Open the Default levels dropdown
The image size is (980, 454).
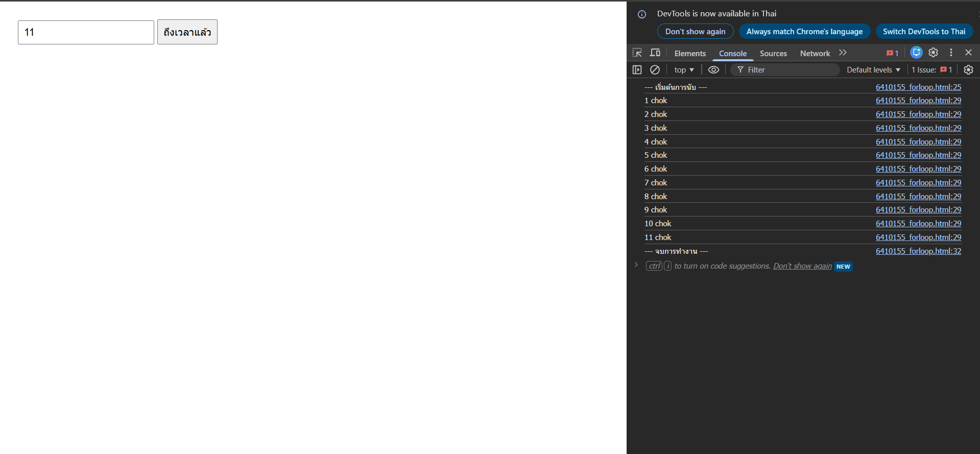[873, 70]
